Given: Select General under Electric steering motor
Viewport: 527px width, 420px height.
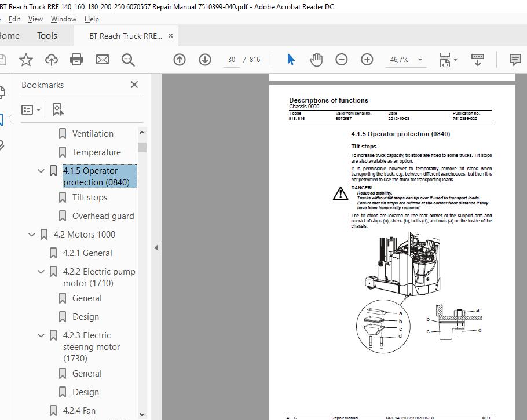Looking at the screenshot, I should coord(87,374).
